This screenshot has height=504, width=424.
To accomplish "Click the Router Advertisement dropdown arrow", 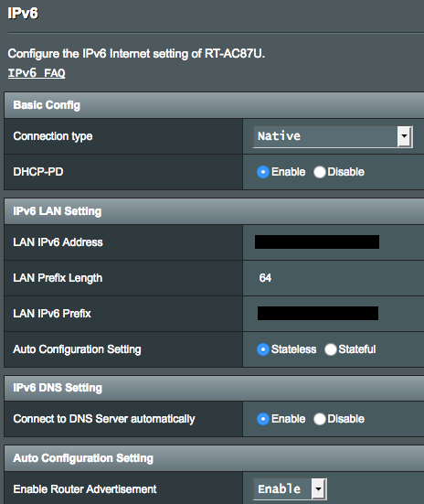I will (x=318, y=488).
